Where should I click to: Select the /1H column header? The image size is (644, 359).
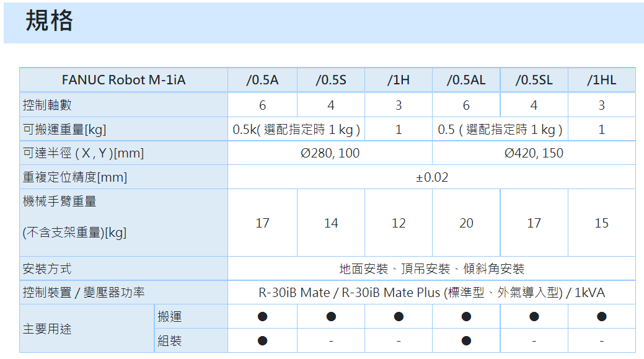(399, 80)
